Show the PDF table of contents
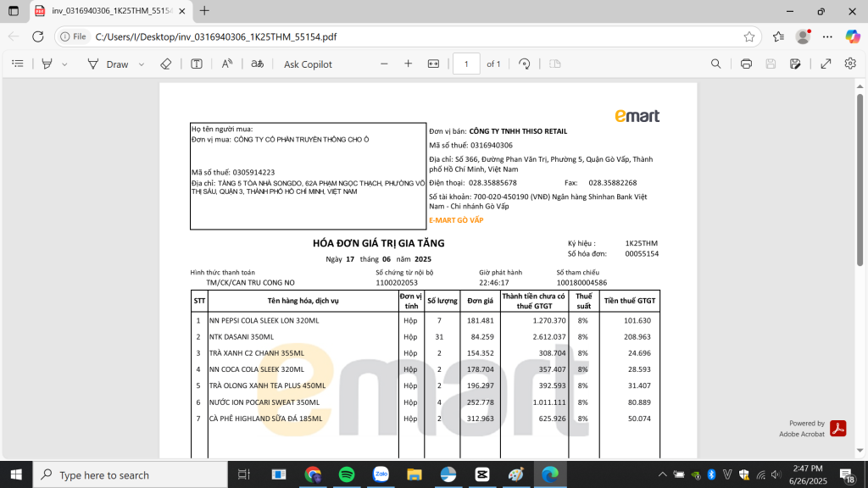This screenshot has width=868, height=488. click(18, 64)
